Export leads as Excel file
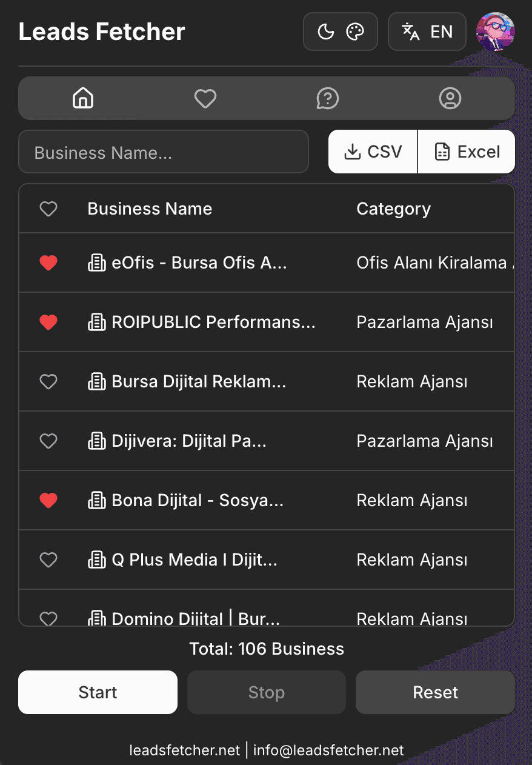Viewport: 532px width, 765px height. click(467, 152)
